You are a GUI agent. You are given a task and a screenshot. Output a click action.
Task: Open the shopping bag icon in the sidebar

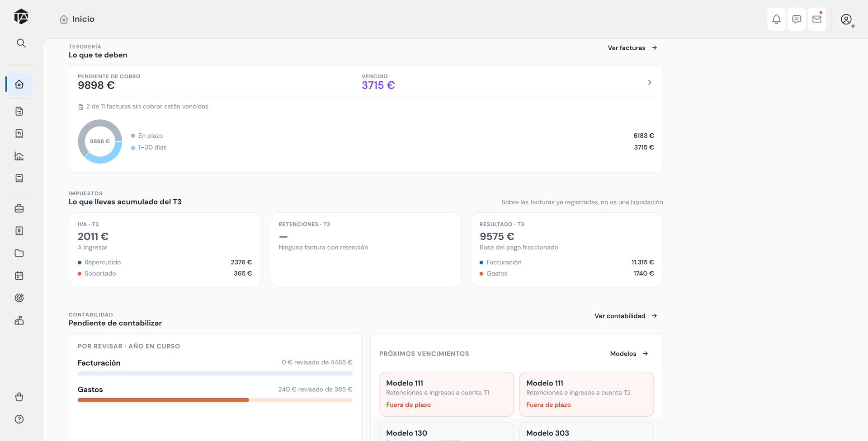pyautogui.click(x=19, y=397)
